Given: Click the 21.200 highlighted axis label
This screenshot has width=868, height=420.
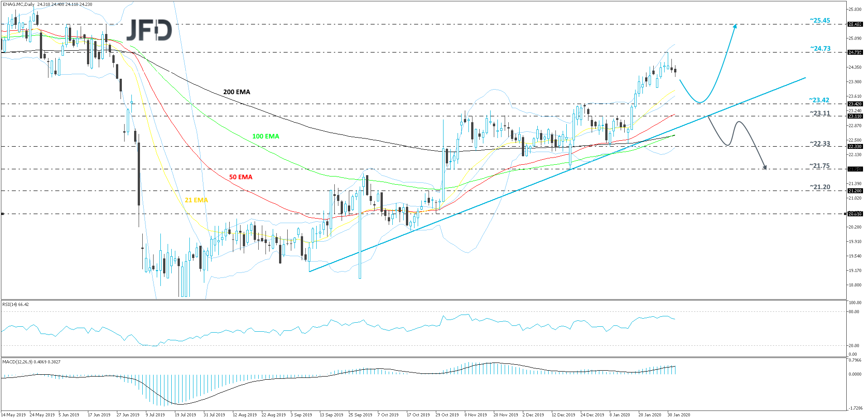Looking at the screenshot, I should pyautogui.click(x=856, y=191).
